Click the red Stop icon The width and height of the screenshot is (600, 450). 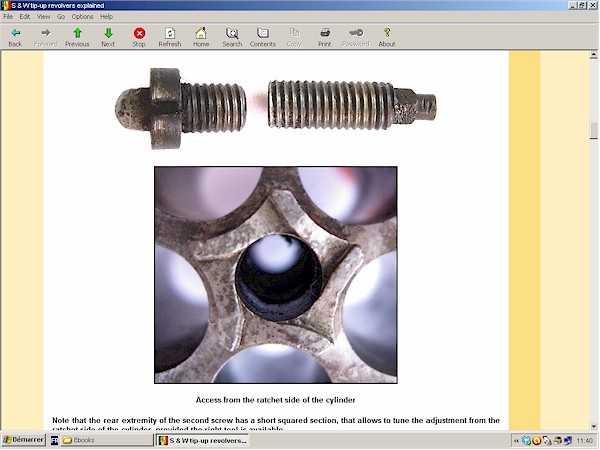click(139, 33)
